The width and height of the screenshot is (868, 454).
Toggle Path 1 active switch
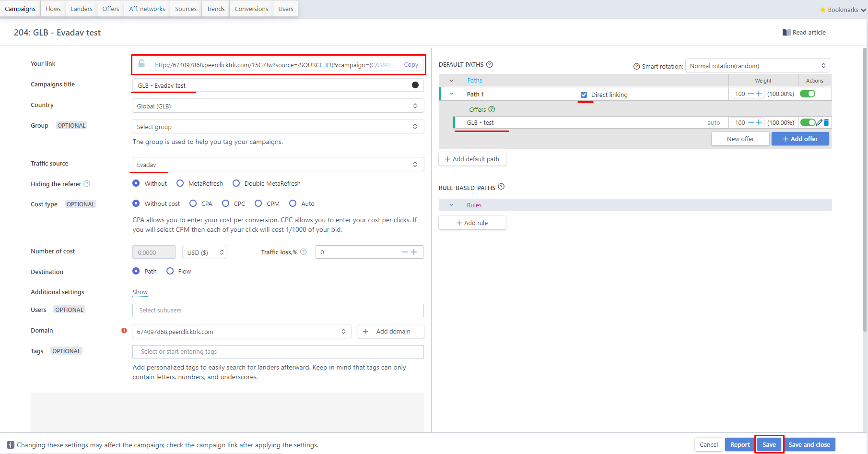pos(808,94)
